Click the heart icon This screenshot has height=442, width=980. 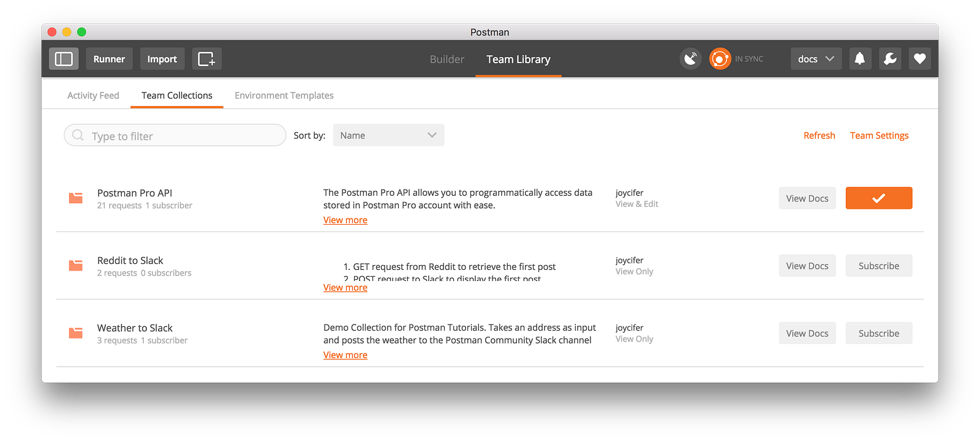tap(920, 59)
